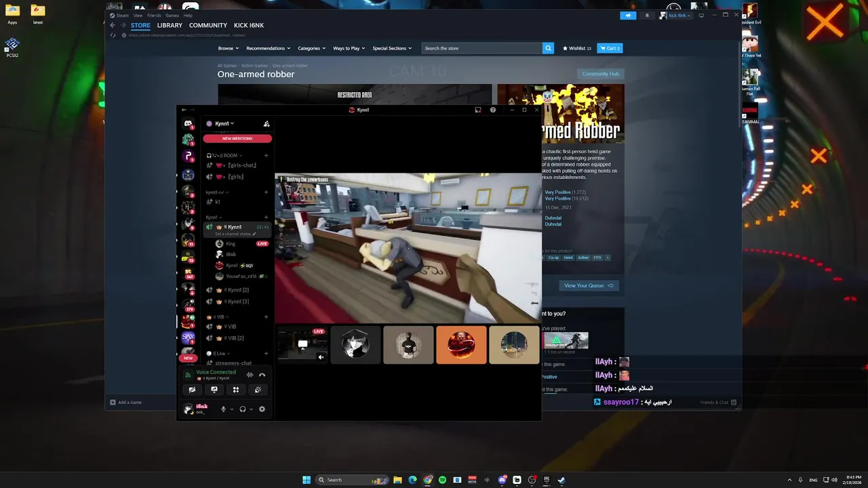Open KICK I6NK profile tab in Steam

[249, 25]
